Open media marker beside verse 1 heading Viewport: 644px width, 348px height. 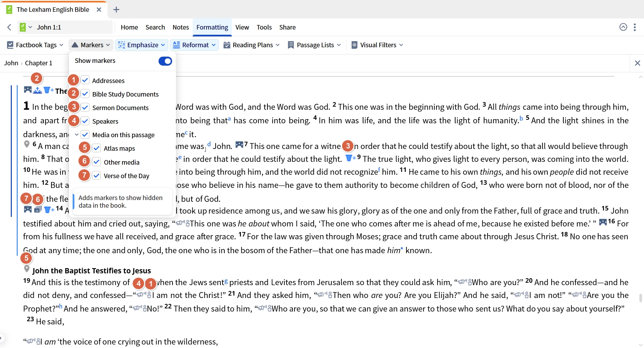click(27, 90)
